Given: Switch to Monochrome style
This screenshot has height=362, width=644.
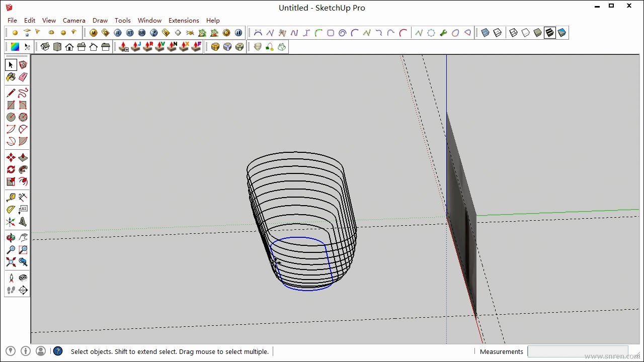Looking at the screenshot, I should tap(562, 33).
